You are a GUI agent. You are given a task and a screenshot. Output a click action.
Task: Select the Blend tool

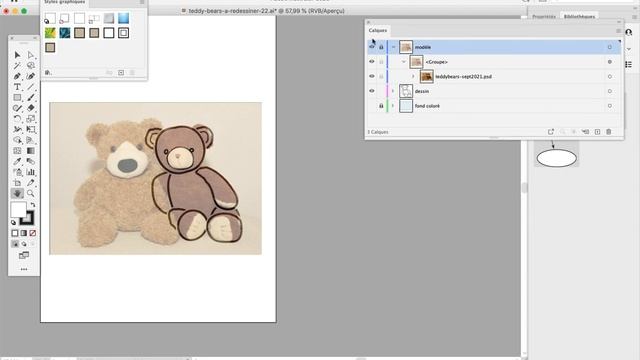coord(31,161)
